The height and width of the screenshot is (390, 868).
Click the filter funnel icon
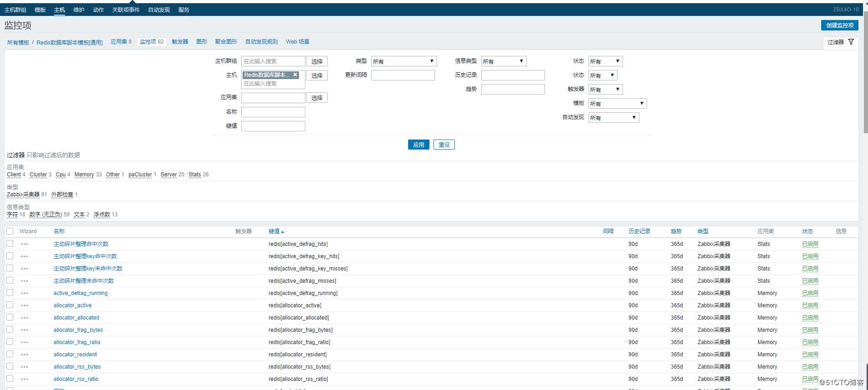(851, 42)
